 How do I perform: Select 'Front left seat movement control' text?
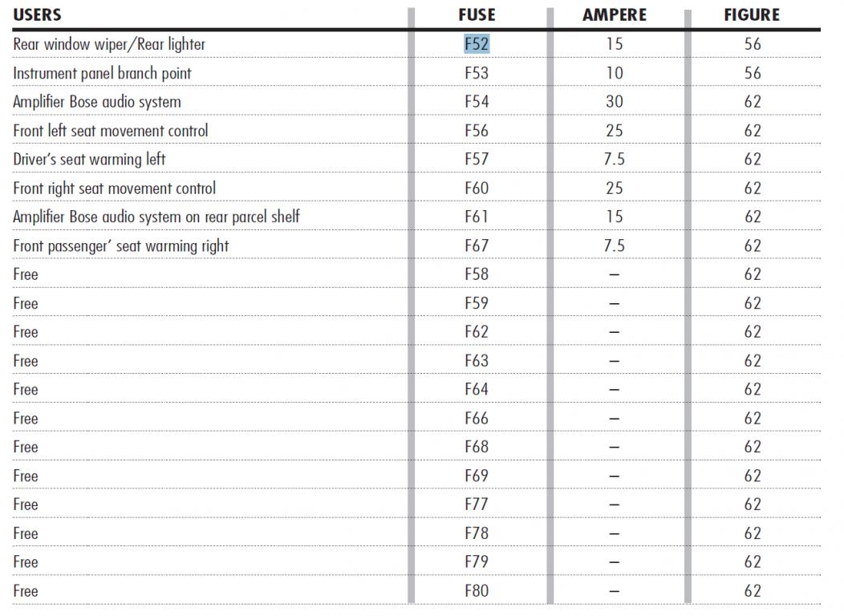click(x=110, y=131)
